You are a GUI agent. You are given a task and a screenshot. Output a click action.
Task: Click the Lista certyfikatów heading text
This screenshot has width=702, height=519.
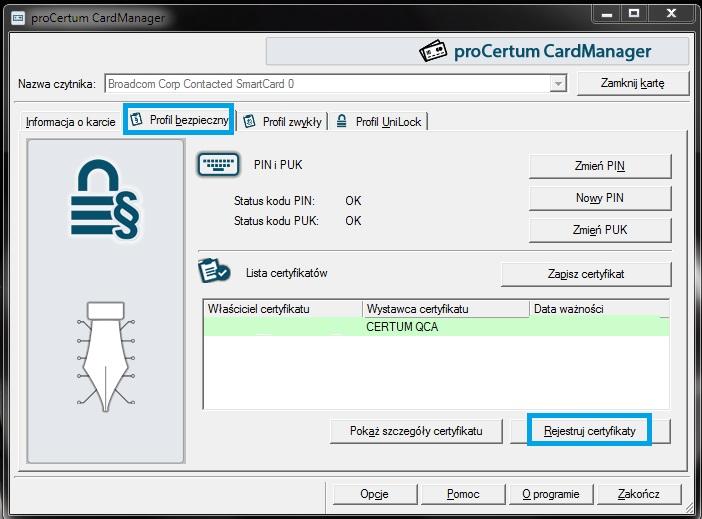coord(287,273)
